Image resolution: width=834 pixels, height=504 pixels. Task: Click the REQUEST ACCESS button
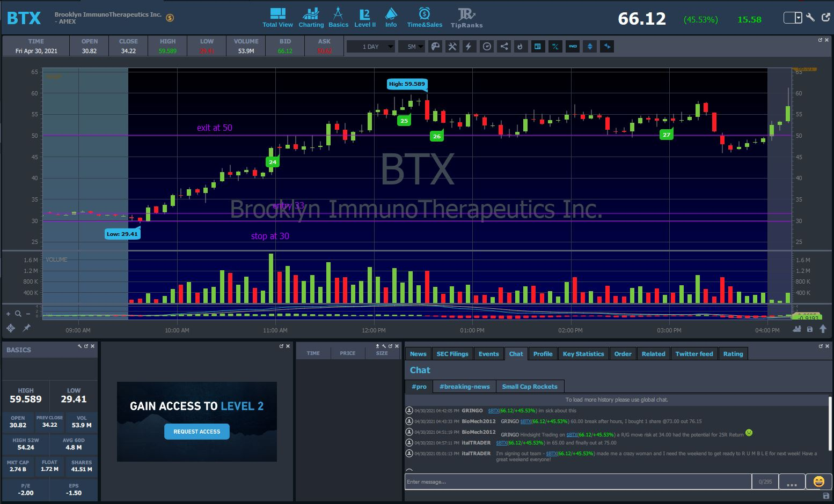[x=197, y=432]
